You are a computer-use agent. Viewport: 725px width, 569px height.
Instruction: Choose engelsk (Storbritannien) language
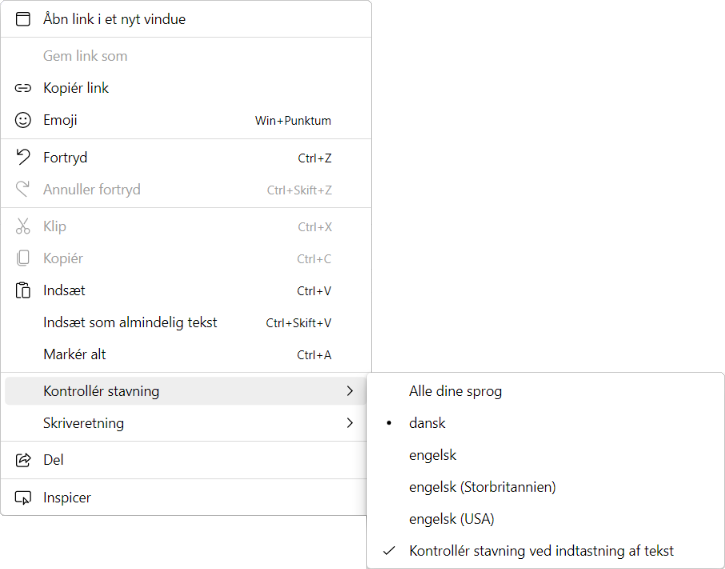pos(482,487)
